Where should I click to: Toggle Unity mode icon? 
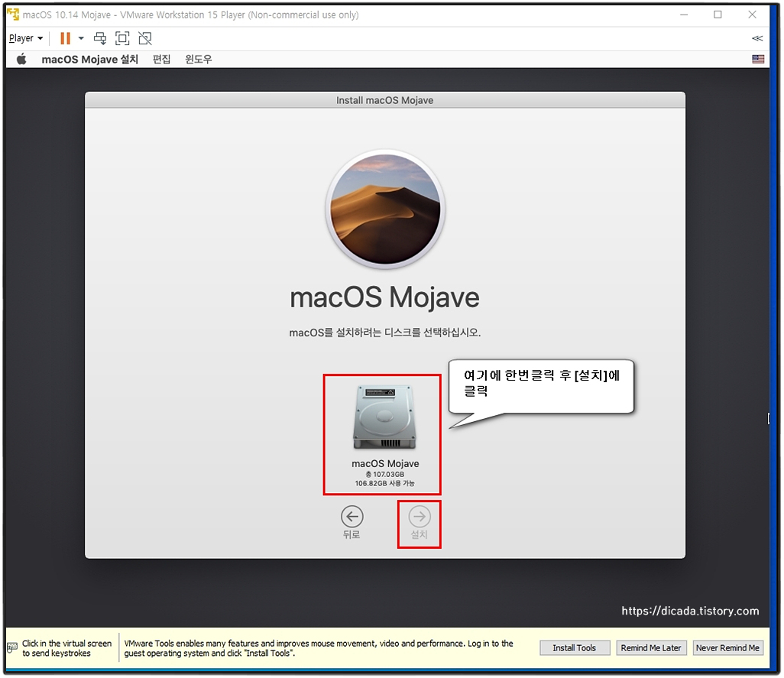tap(145, 38)
